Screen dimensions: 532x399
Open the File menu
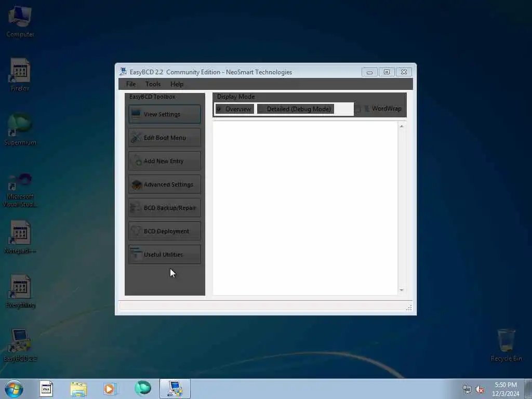(130, 84)
